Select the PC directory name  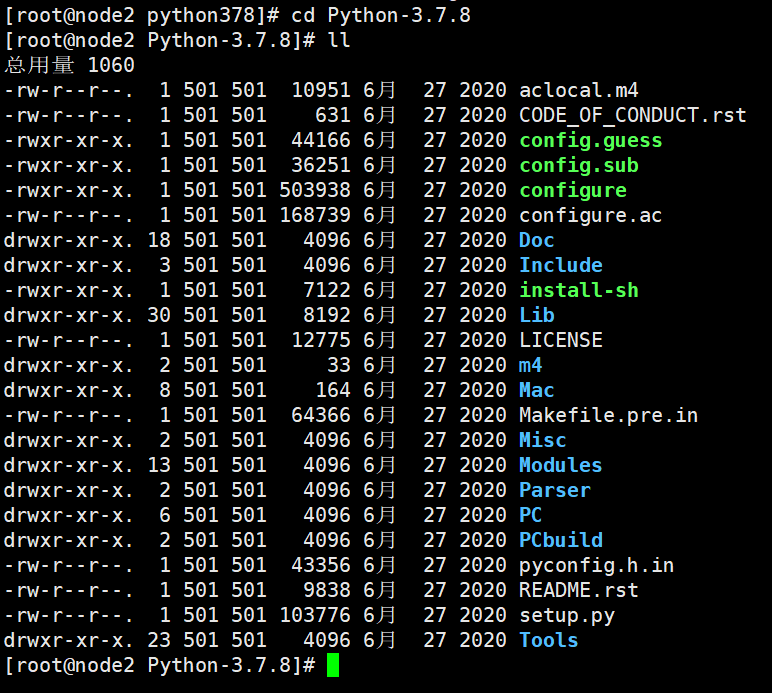531,515
